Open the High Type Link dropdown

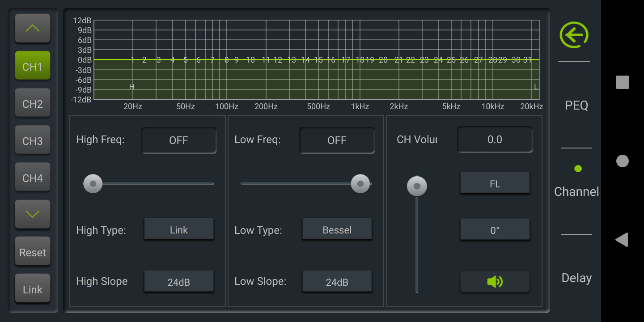point(178,230)
